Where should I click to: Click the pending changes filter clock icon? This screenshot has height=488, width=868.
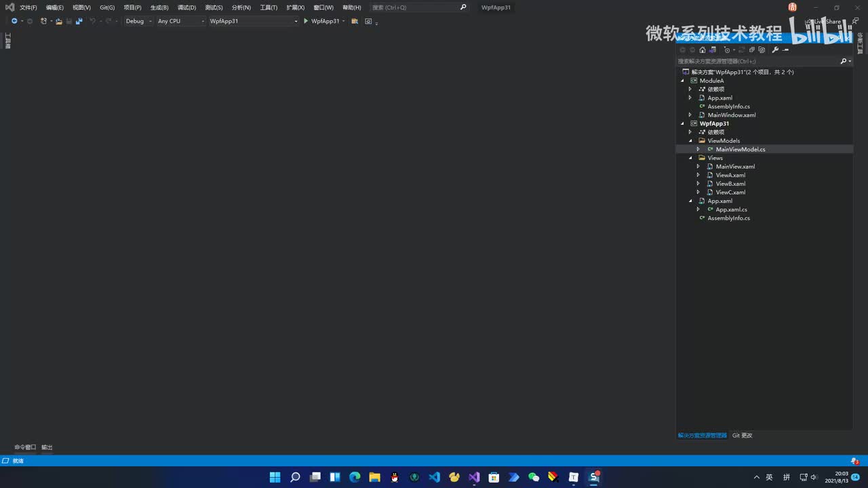pyautogui.click(x=727, y=49)
